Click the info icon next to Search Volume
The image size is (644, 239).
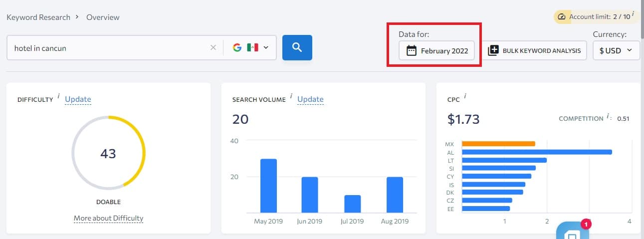[x=291, y=96]
